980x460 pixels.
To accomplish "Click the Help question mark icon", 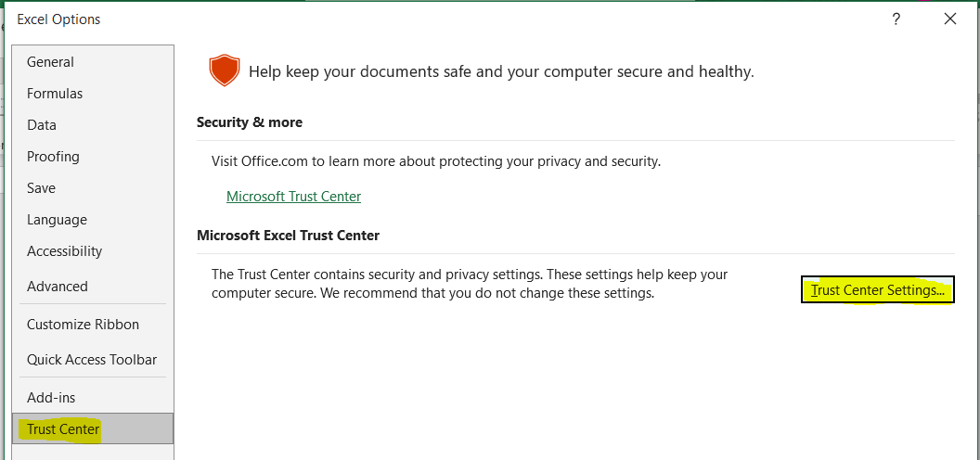I will [x=896, y=19].
